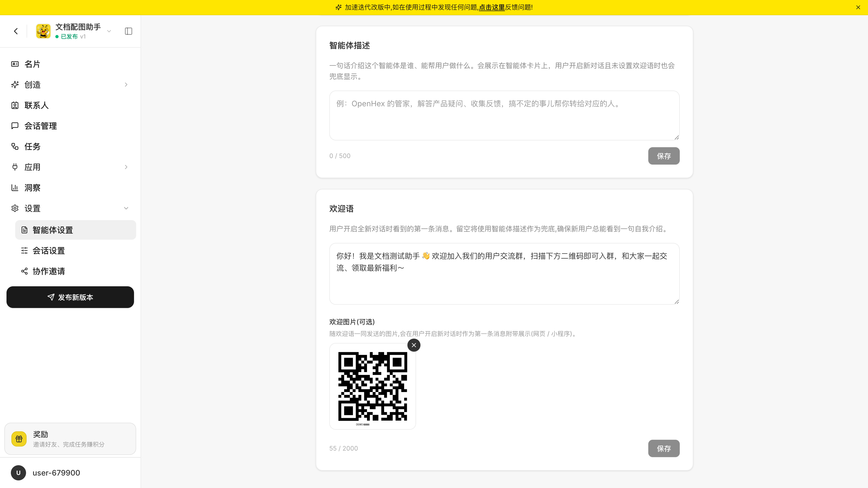868x488 pixels.
Task: Click the 任务 workflow icon
Action: click(x=15, y=146)
